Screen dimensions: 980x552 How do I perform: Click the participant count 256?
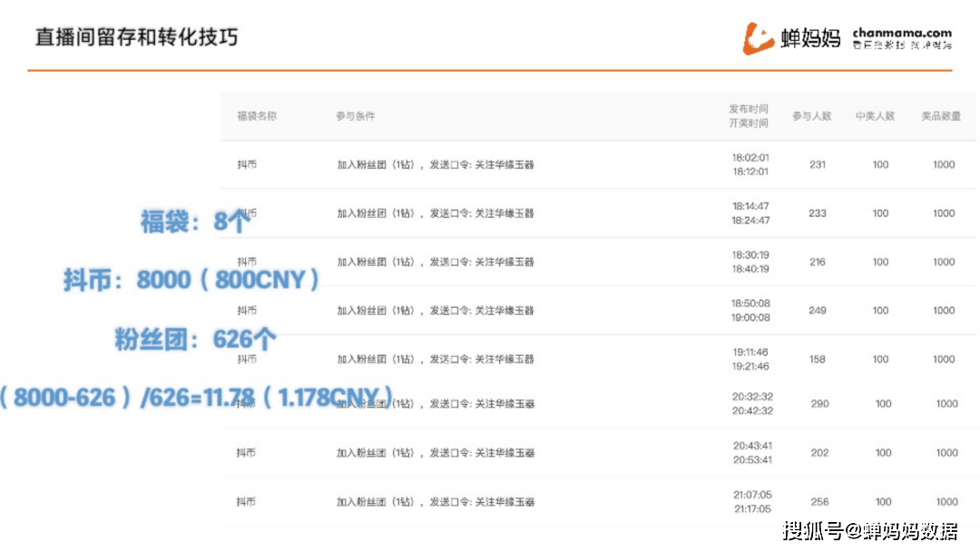(x=820, y=502)
